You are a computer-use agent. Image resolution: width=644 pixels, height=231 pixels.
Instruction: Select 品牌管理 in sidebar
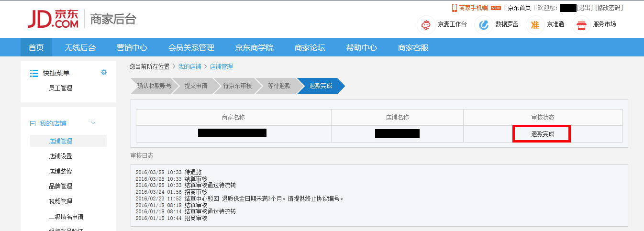[x=60, y=186]
